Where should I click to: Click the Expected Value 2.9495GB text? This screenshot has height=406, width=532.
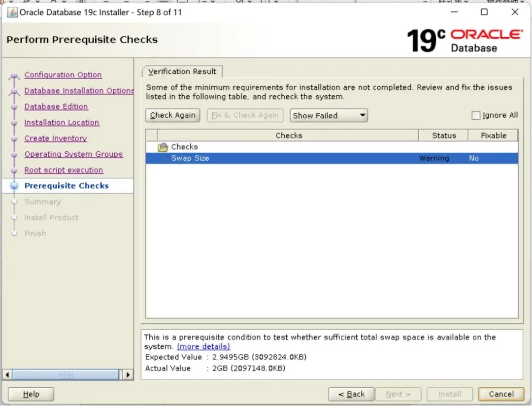point(259,357)
